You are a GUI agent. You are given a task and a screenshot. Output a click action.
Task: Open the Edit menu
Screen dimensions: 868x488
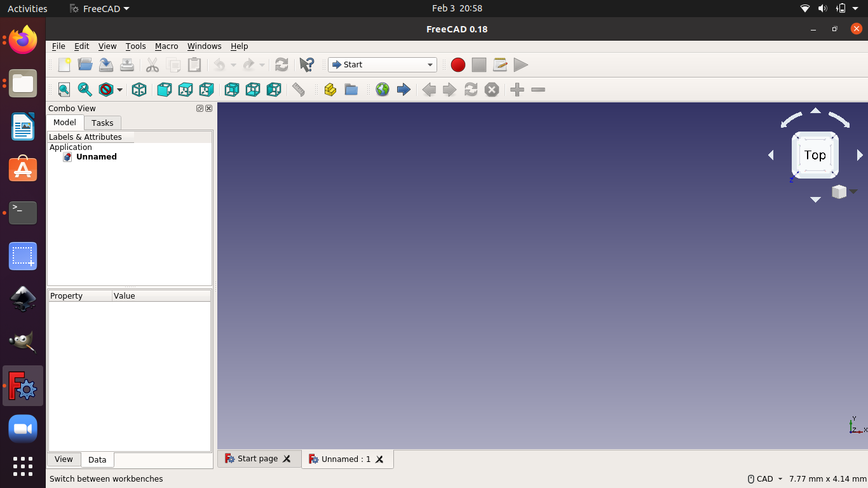point(81,46)
